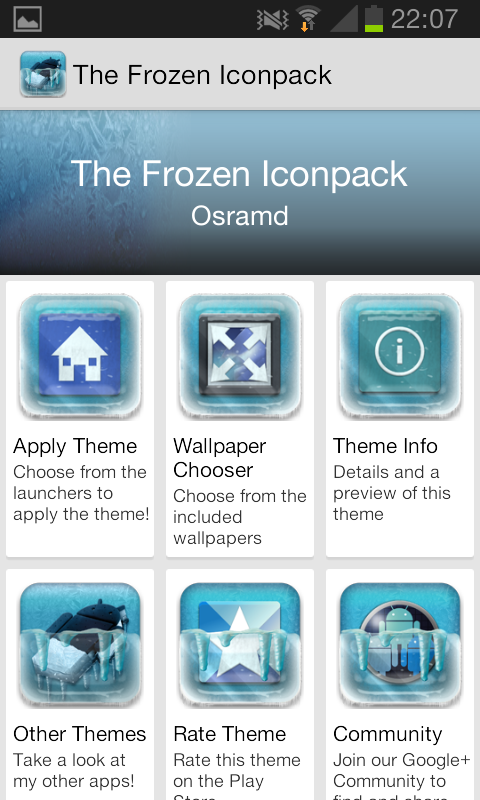480x800 pixels.
Task: Tap the Rate Theme star icon
Action: [x=240, y=644]
